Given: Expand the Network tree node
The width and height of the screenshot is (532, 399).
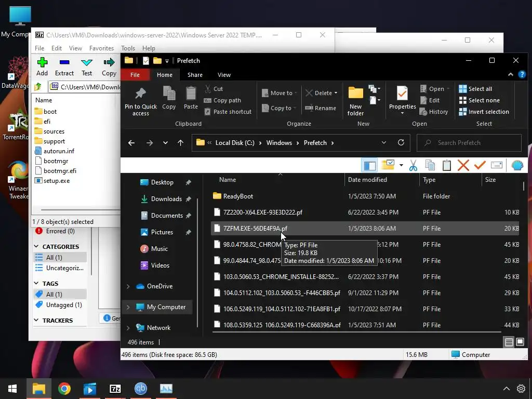Looking at the screenshot, I should pos(128,328).
